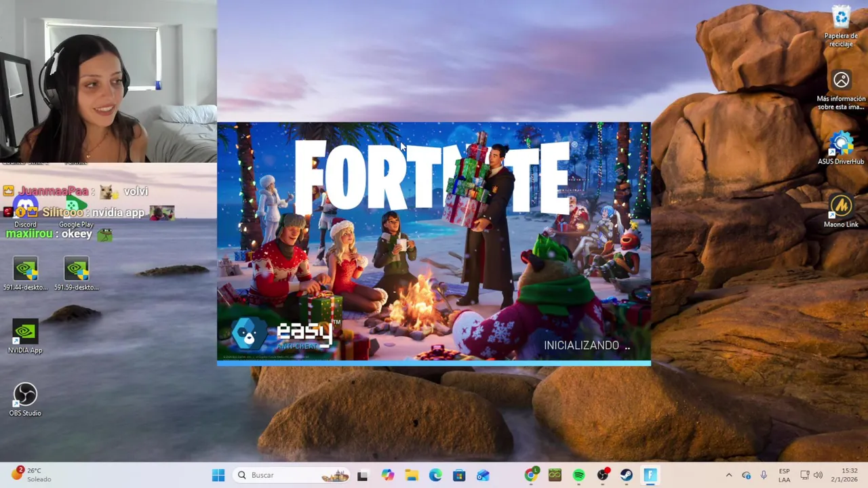868x488 pixels.
Task: Open Outlook from the taskbar
Action: [483, 475]
